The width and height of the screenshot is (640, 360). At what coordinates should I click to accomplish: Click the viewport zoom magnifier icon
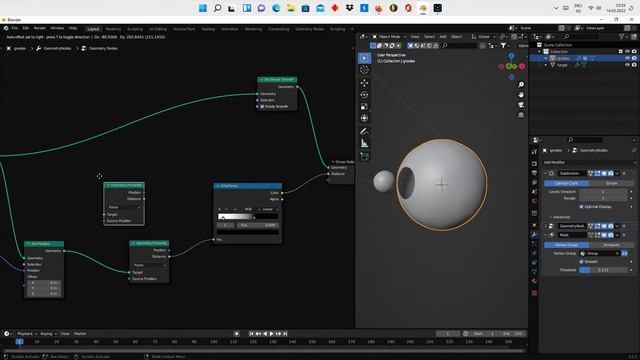[x=521, y=84]
